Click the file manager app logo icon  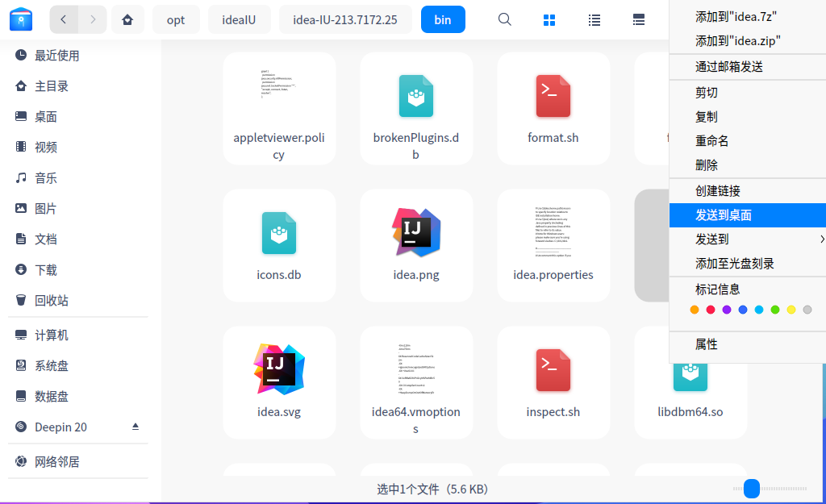click(x=21, y=19)
